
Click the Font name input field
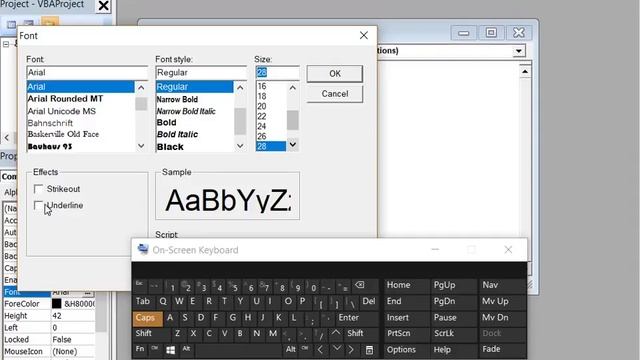click(x=87, y=73)
